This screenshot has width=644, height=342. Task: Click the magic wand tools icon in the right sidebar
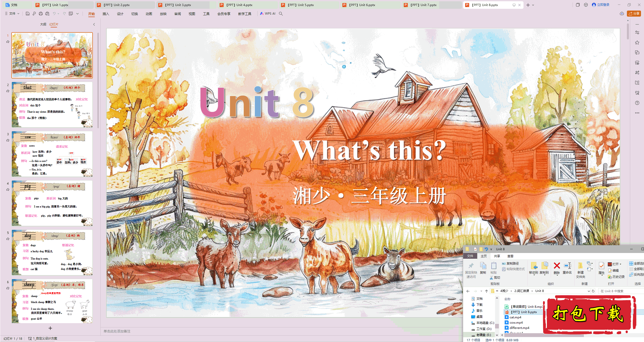[637, 73]
